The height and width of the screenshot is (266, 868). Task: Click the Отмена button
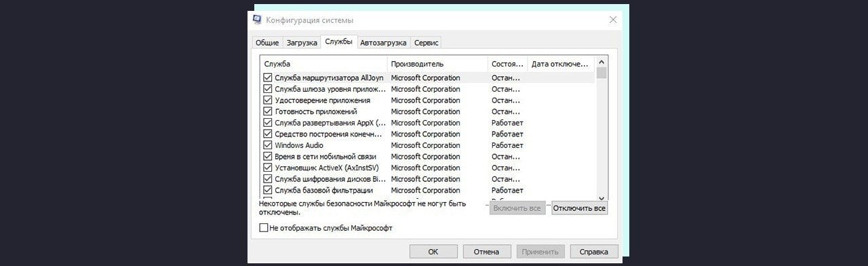point(486,252)
